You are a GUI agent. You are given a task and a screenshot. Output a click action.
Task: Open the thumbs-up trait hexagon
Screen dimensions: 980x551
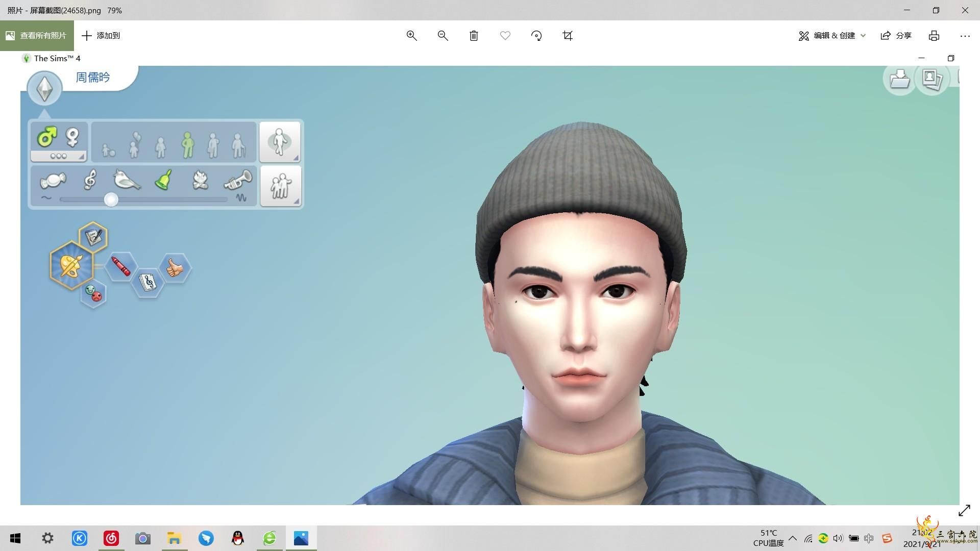(x=175, y=268)
